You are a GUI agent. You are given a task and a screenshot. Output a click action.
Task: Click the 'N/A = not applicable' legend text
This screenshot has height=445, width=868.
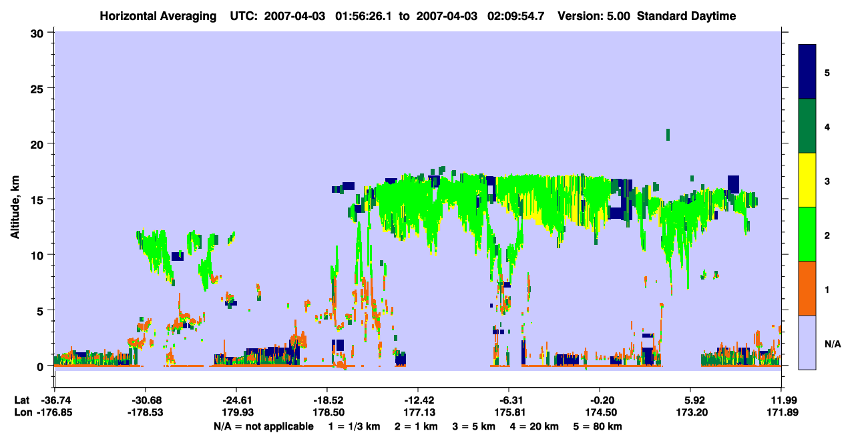(x=264, y=426)
